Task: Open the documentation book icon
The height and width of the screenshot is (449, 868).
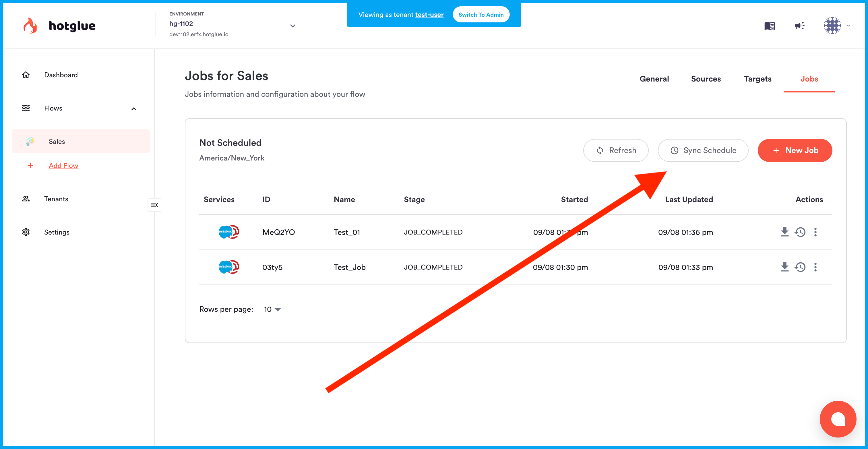Action: click(770, 26)
